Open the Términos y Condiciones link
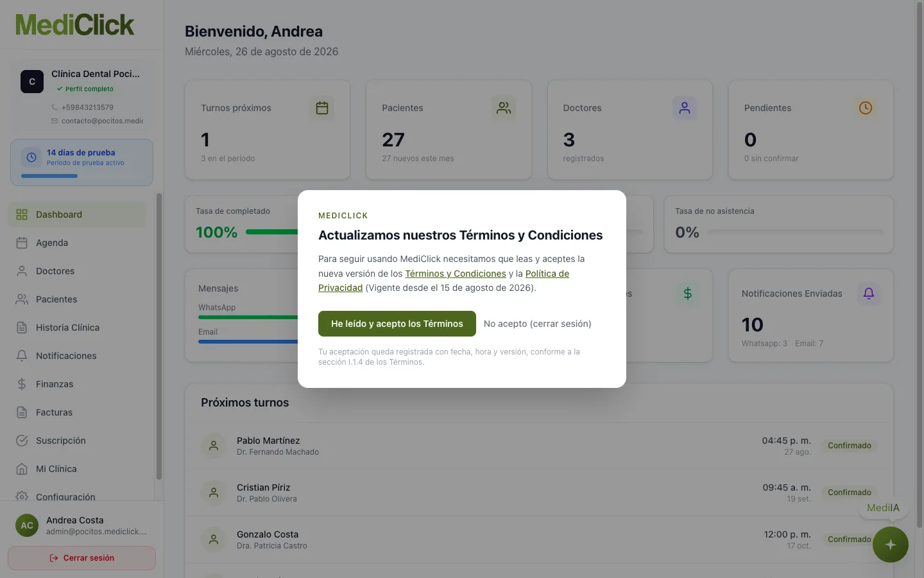Image resolution: width=924 pixels, height=578 pixels. (456, 274)
